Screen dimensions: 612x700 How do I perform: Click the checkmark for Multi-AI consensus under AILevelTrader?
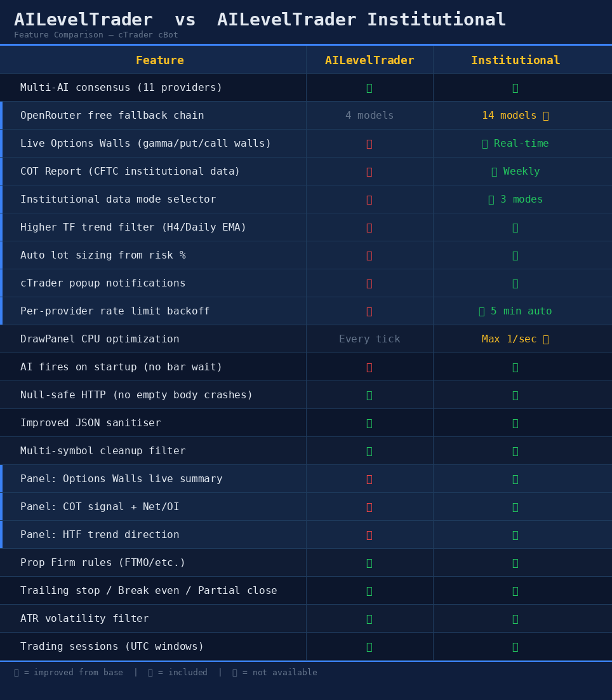click(x=369, y=87)
